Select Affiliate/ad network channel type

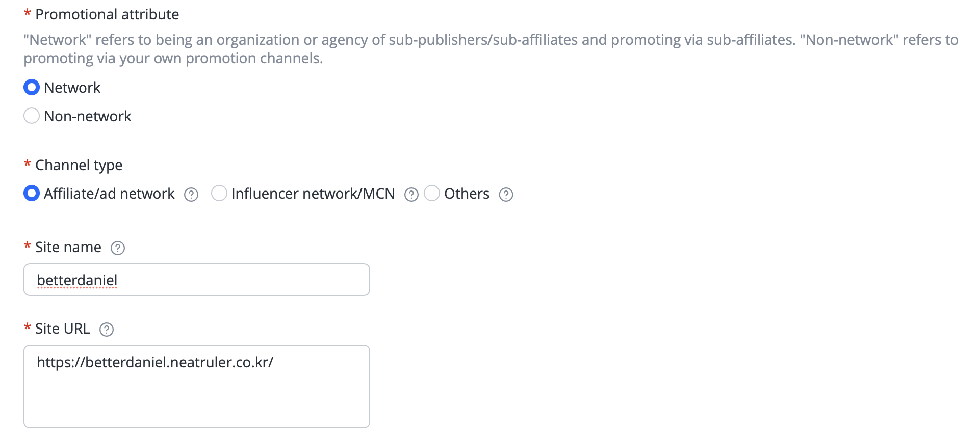(32, 194)
